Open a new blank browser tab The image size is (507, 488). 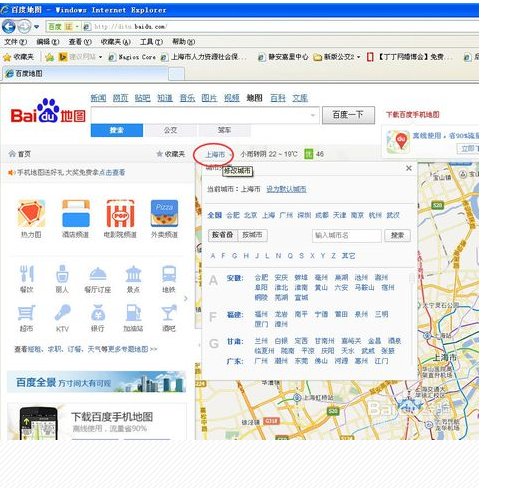(x=176, y=74)
